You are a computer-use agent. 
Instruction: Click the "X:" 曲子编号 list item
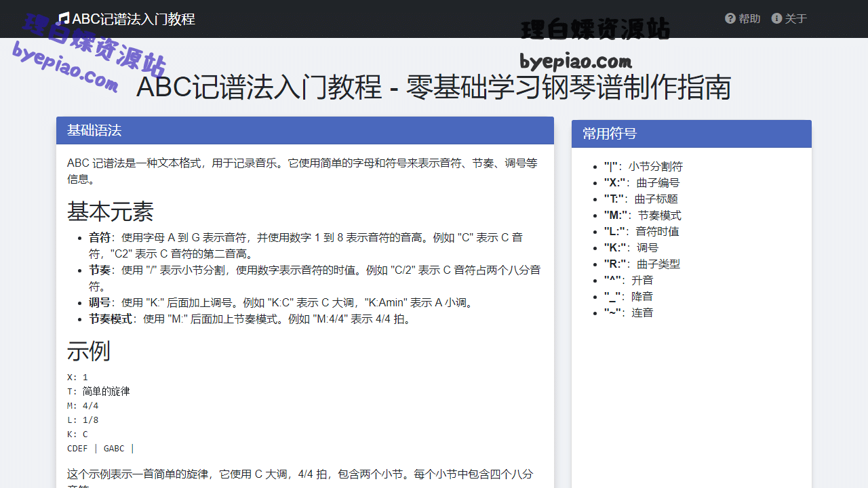tap(642, 182)
